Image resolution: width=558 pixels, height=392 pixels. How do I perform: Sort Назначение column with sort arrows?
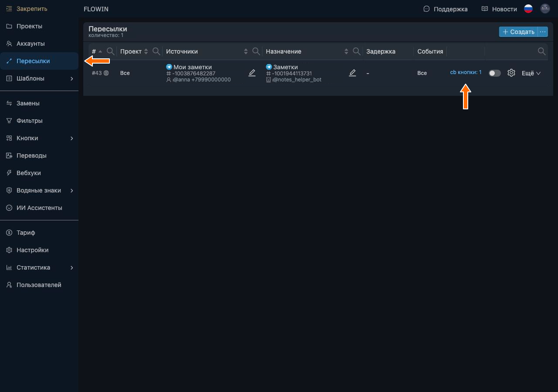coord(346,51)
